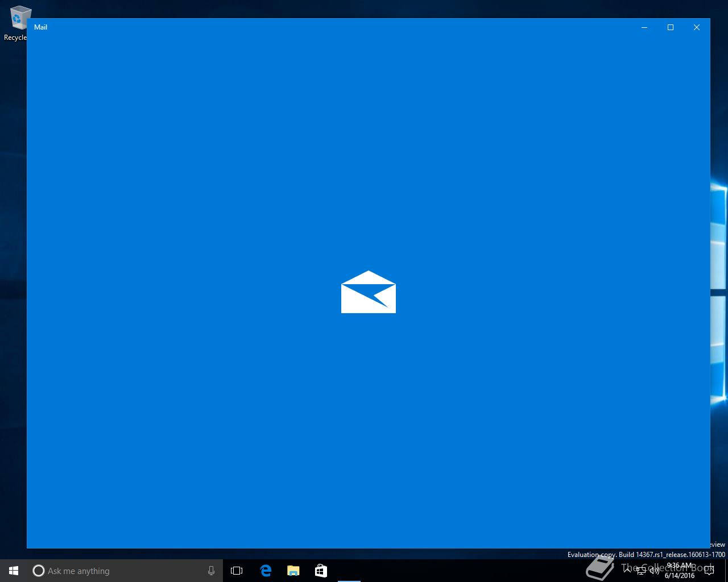Open the Windows Start menu

[14, 571]
